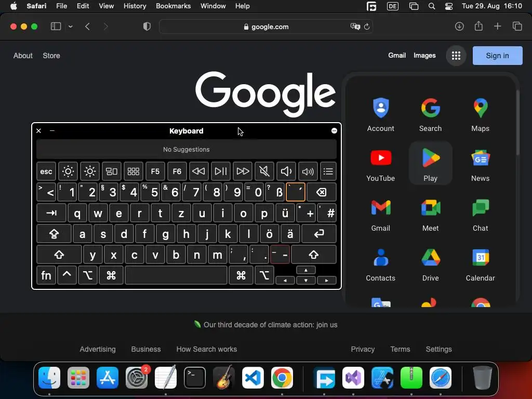Image resolution: width=532 pixels, height=399 pixels.
Task: Open Google News app
Action: click(x=481, y=164)
